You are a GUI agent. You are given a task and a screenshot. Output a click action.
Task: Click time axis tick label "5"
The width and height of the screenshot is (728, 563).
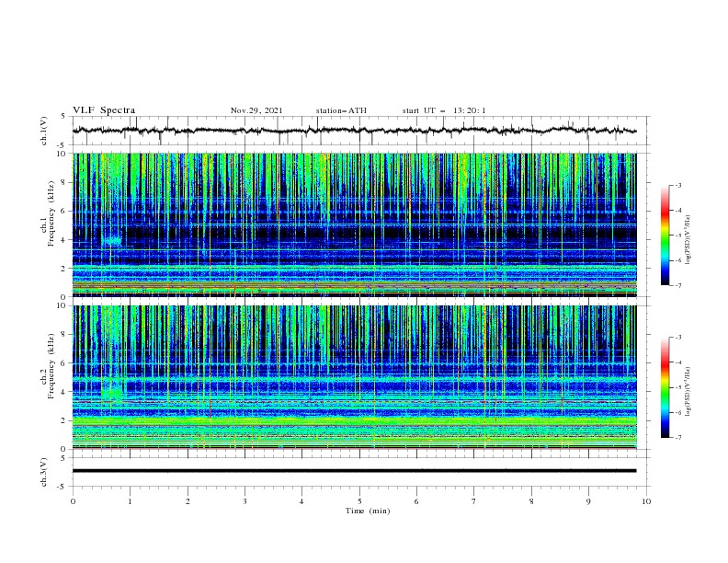pos(359,501)
